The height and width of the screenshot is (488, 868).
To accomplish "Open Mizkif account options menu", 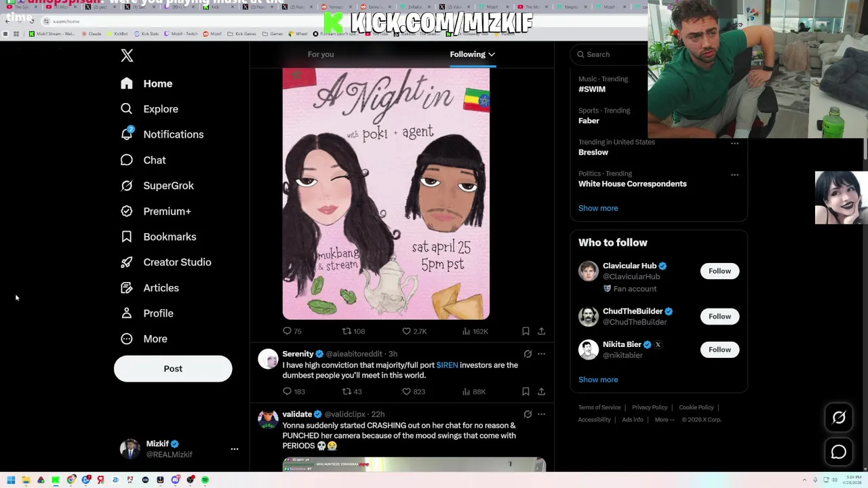I will point(235,449).
